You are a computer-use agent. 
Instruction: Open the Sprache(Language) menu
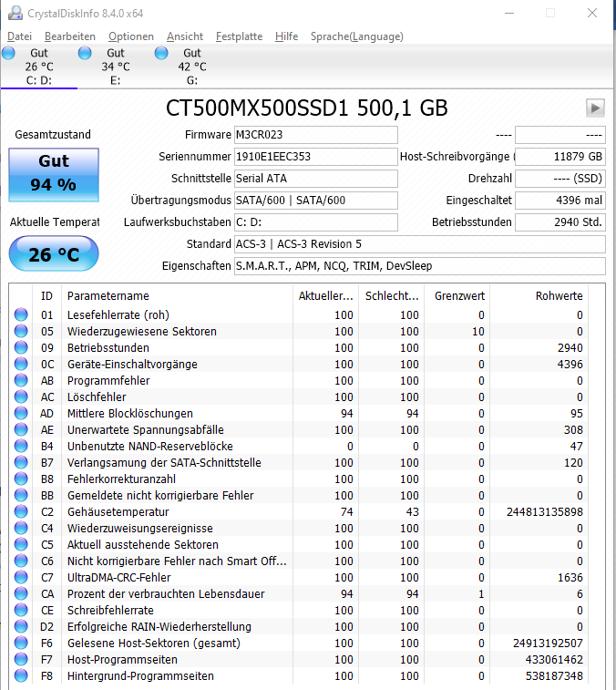(357, 36)
